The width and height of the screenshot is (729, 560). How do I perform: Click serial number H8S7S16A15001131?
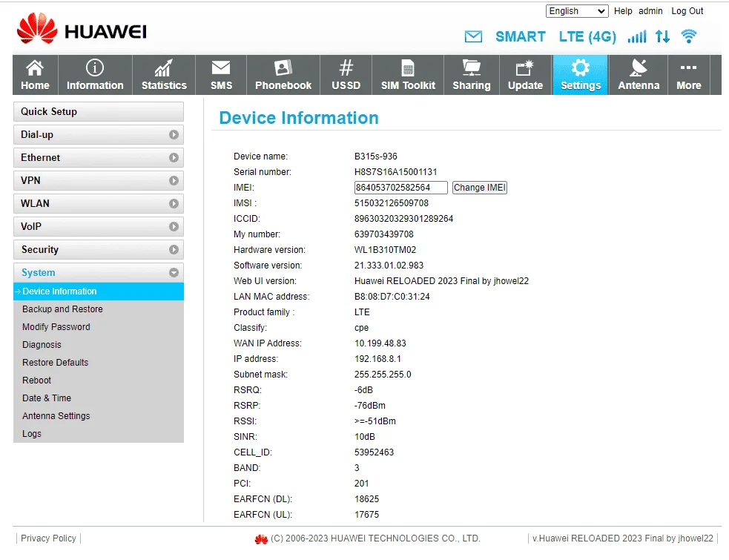point(396,172)
